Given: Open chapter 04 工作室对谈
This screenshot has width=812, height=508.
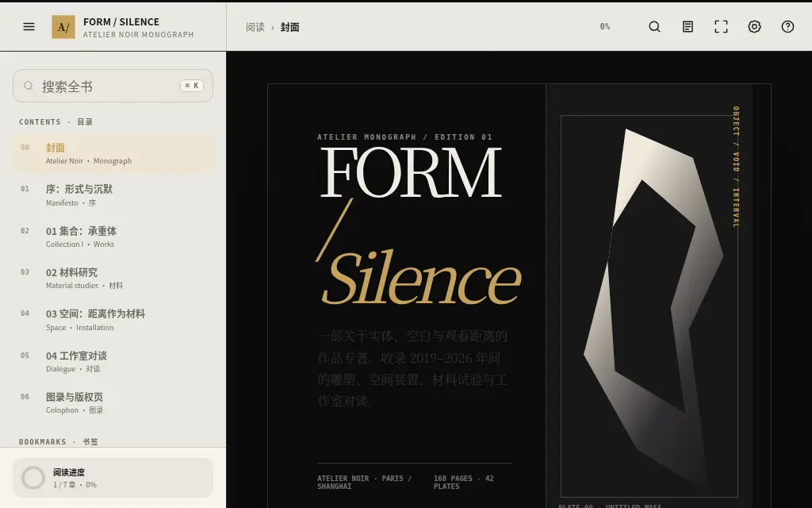Looking at the screenshot, I should click(x=113, y=362).
